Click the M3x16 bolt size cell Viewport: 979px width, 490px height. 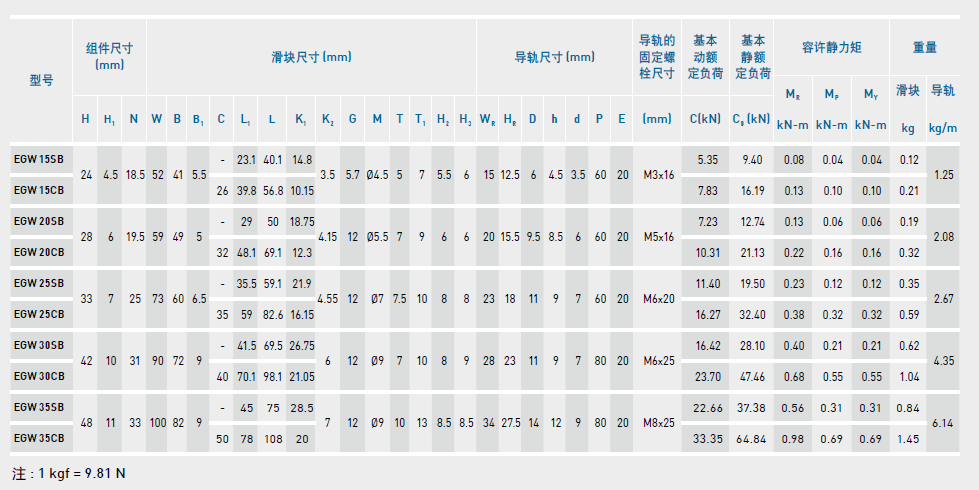point(657,175)
